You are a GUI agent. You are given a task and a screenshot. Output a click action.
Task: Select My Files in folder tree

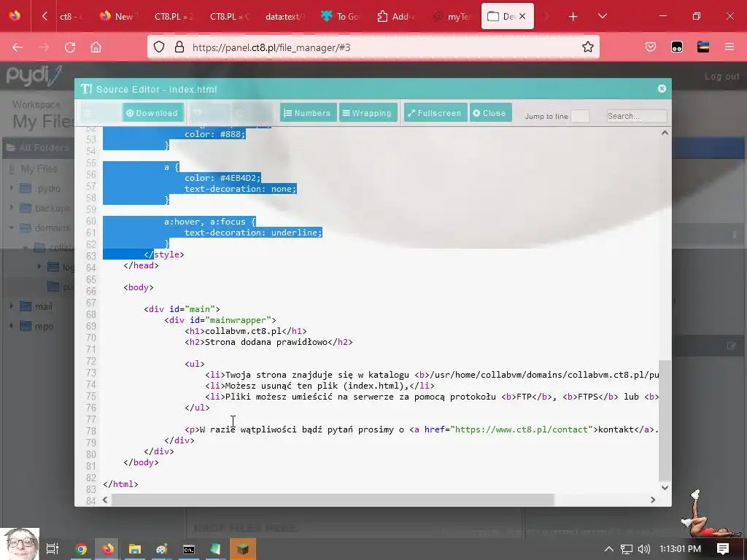click(x=39, y=168)
